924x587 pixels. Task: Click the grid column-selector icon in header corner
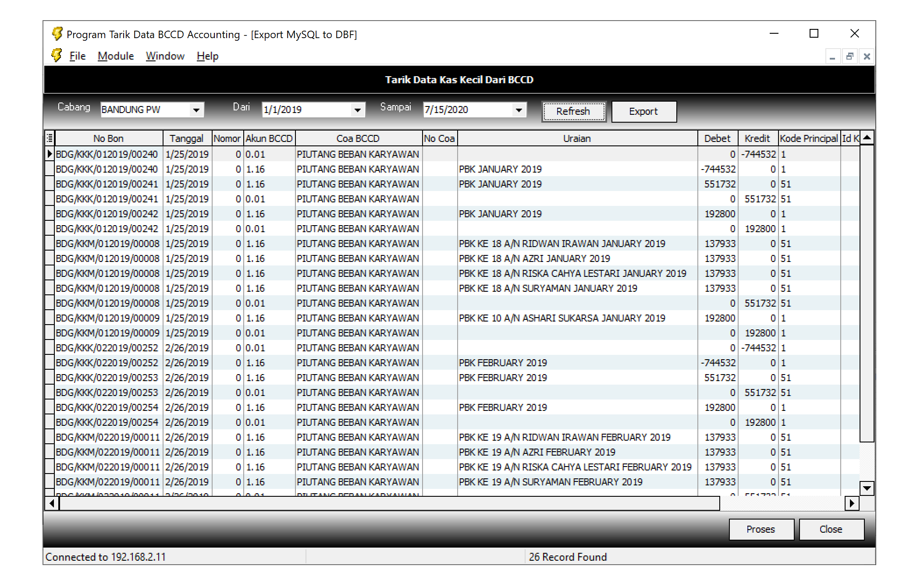(x=50, y=138)
